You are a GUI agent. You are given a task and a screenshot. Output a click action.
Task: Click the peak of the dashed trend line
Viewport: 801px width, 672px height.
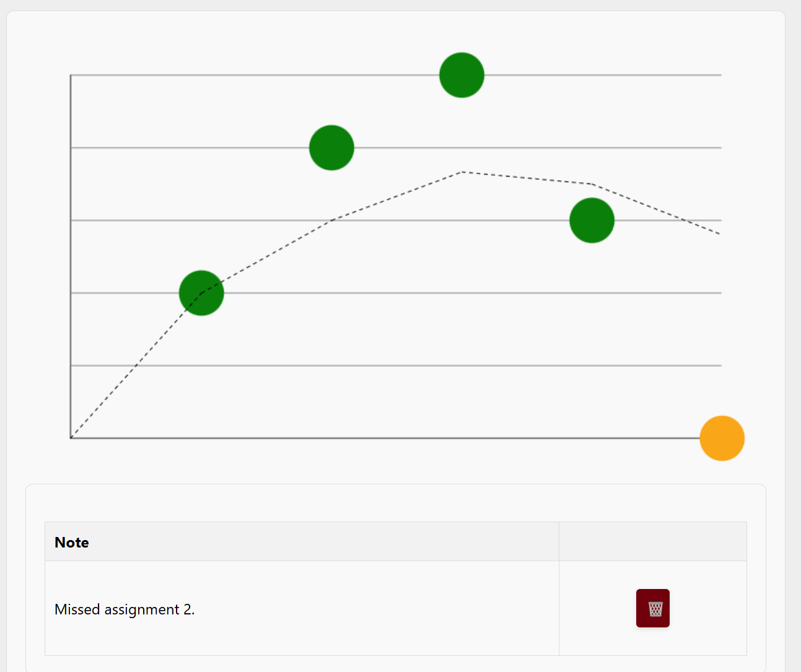pos(462,172)
